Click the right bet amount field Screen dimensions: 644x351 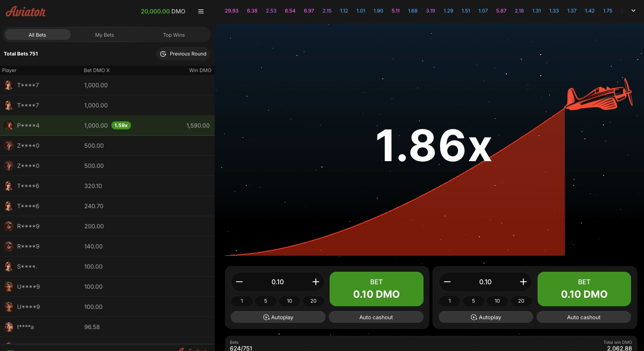point(485,282)
